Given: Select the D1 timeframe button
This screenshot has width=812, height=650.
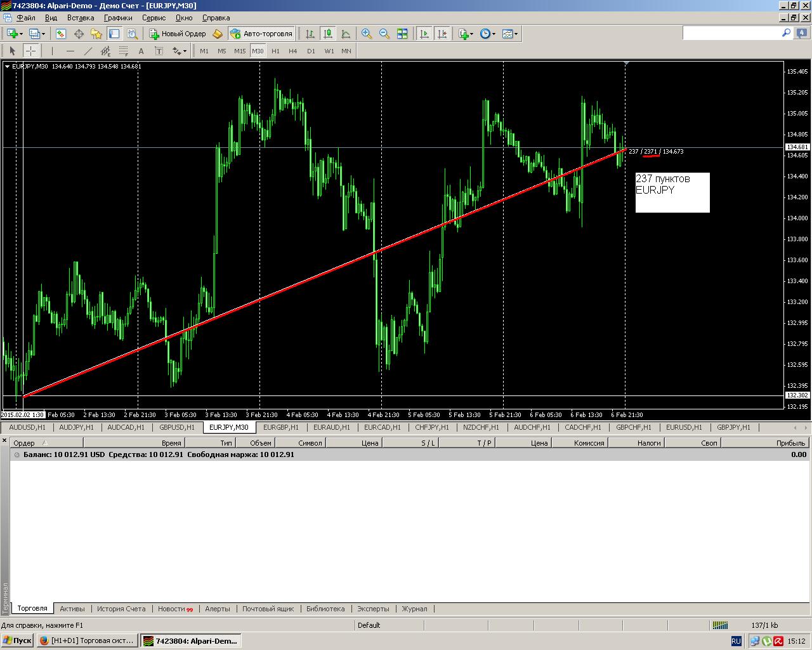Looking at the screenshot, I should pos(311,51).
